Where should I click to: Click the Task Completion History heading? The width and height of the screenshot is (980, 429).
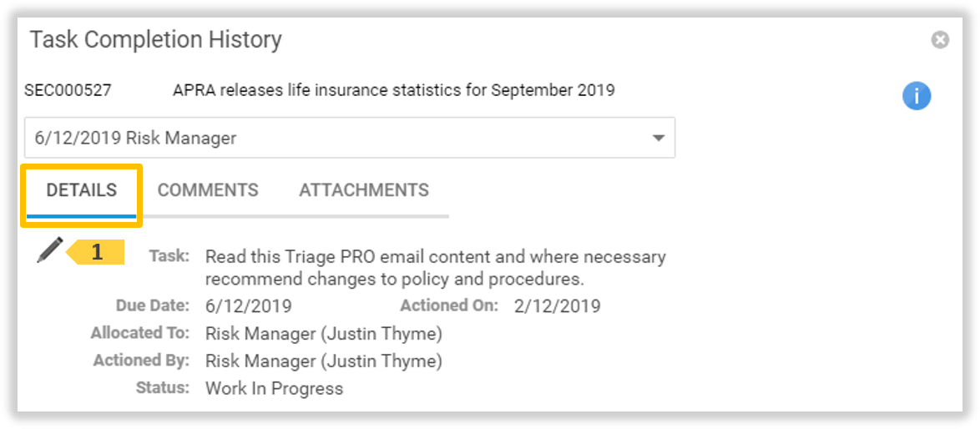pyautogui.click(x=156, y=39)
